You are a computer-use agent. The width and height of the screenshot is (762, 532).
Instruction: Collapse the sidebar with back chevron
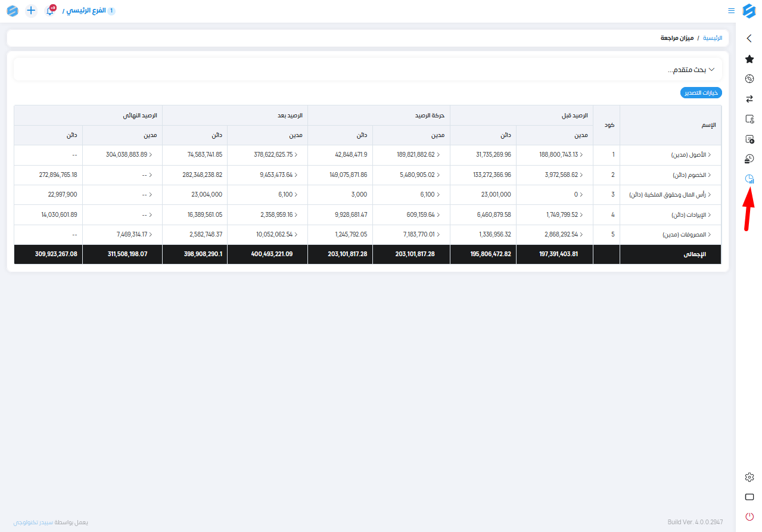(x=749, y=38)
